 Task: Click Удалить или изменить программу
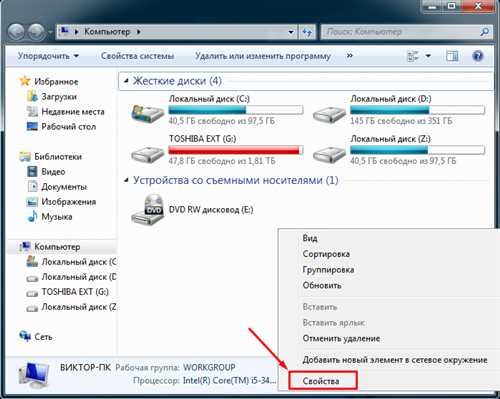click(x=263, y=56)
